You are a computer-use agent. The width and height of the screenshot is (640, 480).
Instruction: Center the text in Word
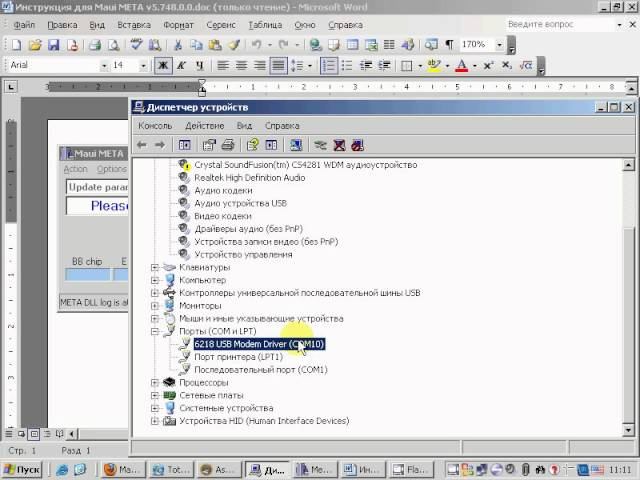pos(241,65)
